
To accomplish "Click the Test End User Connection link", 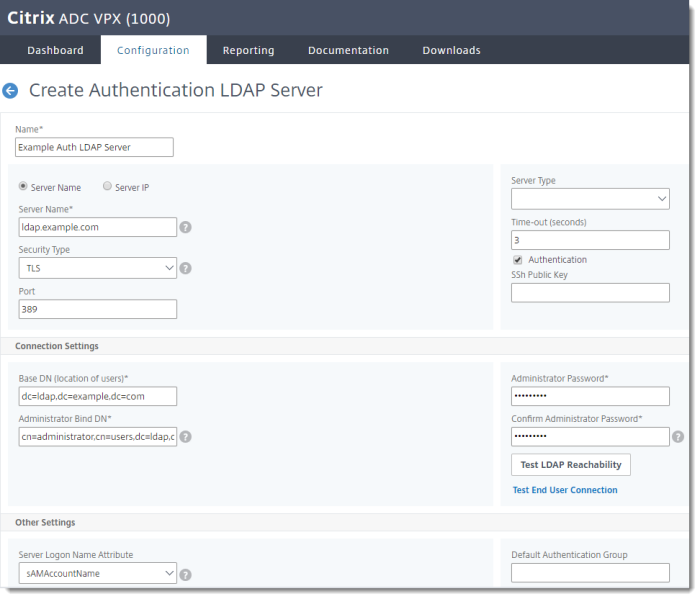I will pos(565,490).
